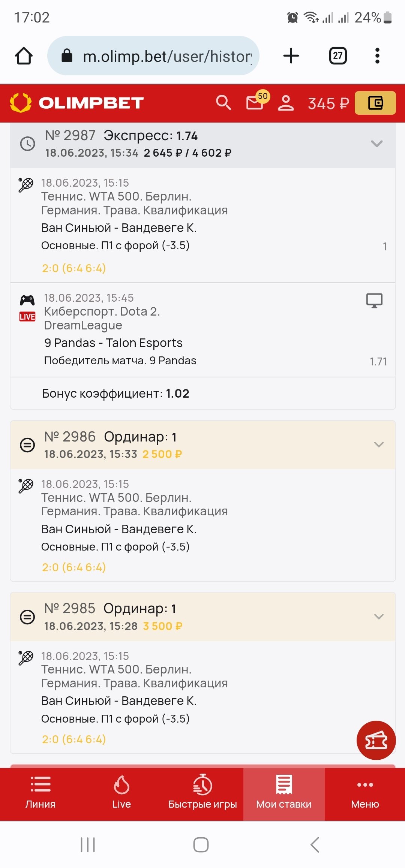Switch to Линия tab
The image size is (405, 868).
[40, 794]
